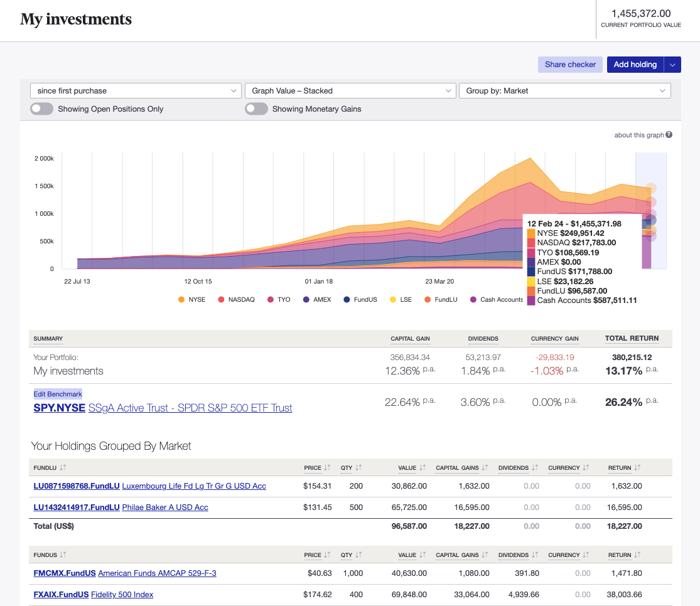
Task: Click the Add holding button
Action: point(635,65)
